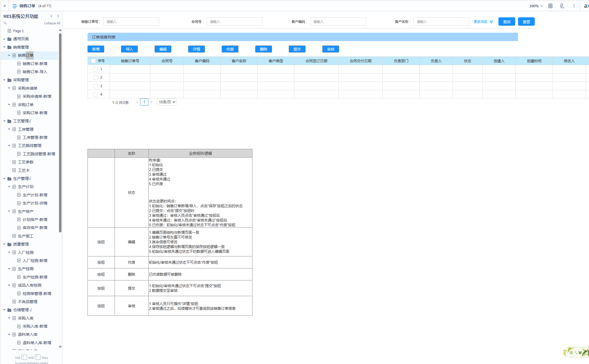Open the 生产报工 page
Viewport: 589px width, 364px height.
[x=26, y=236]
